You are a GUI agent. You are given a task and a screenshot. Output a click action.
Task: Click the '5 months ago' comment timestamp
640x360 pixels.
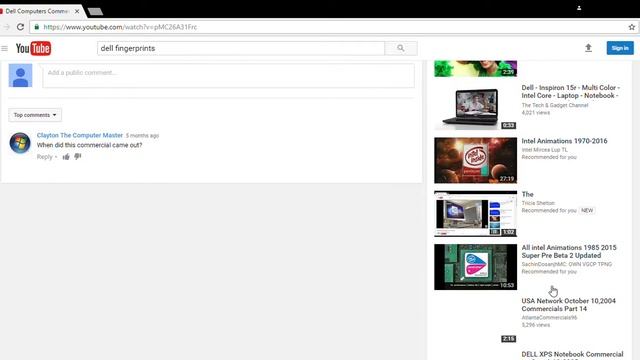pyautogui.click(x=142, y=136)
